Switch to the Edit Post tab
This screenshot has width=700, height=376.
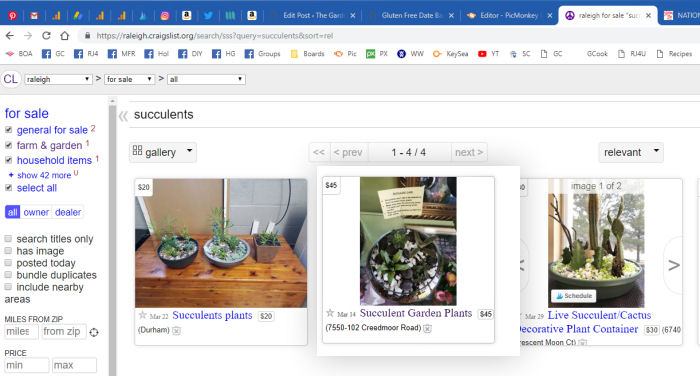point(312,16)
